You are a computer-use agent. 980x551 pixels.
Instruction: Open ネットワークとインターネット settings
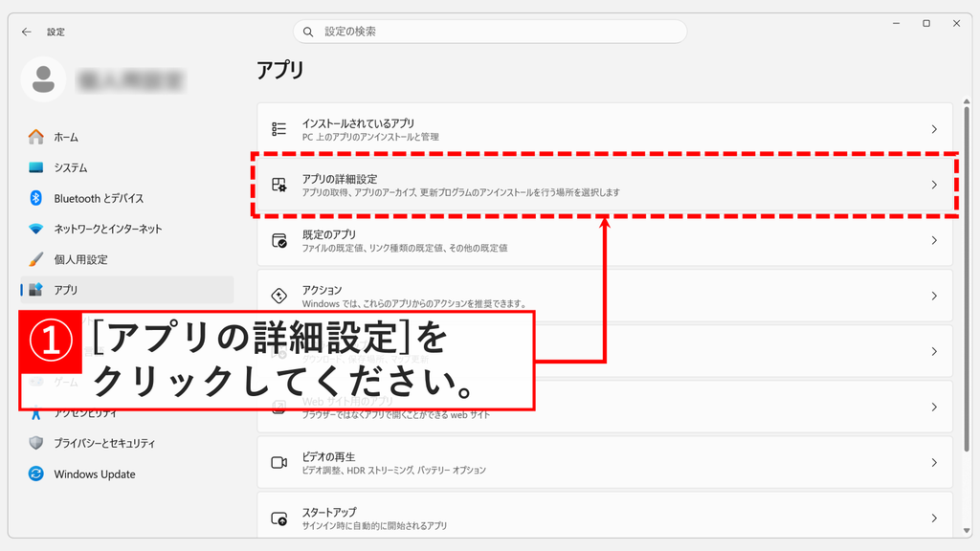127,229
